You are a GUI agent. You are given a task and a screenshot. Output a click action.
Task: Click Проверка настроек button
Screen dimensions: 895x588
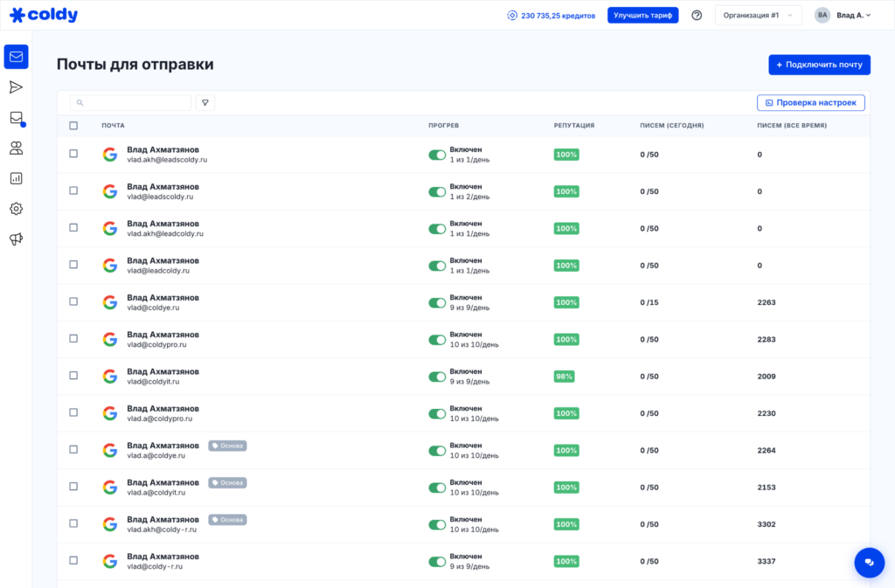coord(810,102)
